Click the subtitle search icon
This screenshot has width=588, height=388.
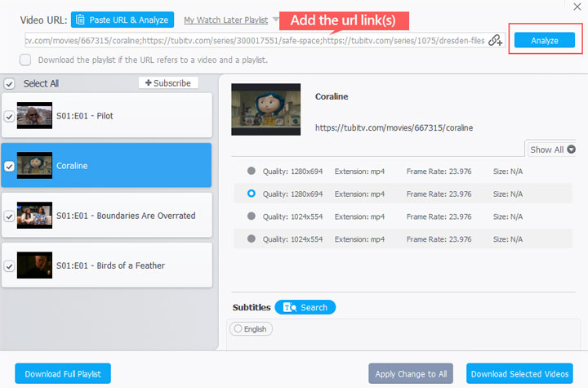pos(289,307)
